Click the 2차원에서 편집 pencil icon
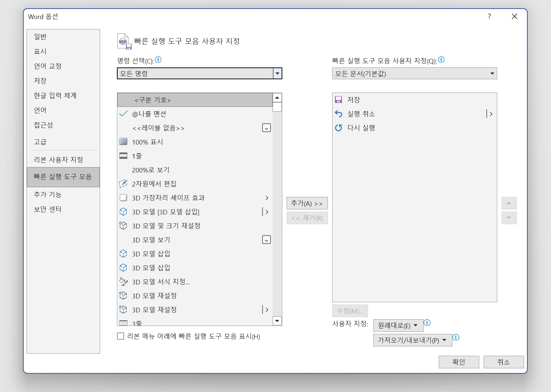The image size is (551, 392). click(123, 184)
